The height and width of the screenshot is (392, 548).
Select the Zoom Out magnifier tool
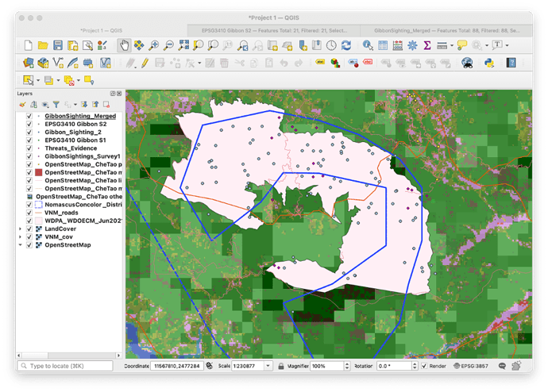tap(169, 45)
